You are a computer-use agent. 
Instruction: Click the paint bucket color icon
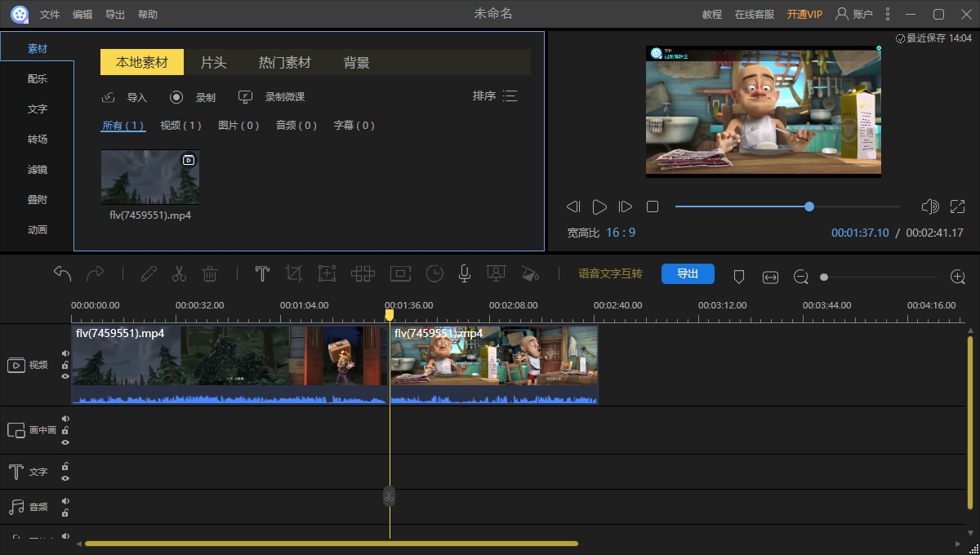pos(530,274)
